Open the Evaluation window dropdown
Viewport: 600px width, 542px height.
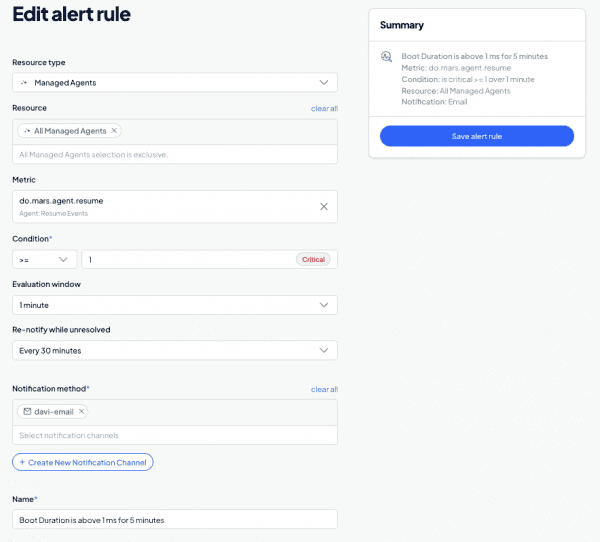click(x=175, y=305)
